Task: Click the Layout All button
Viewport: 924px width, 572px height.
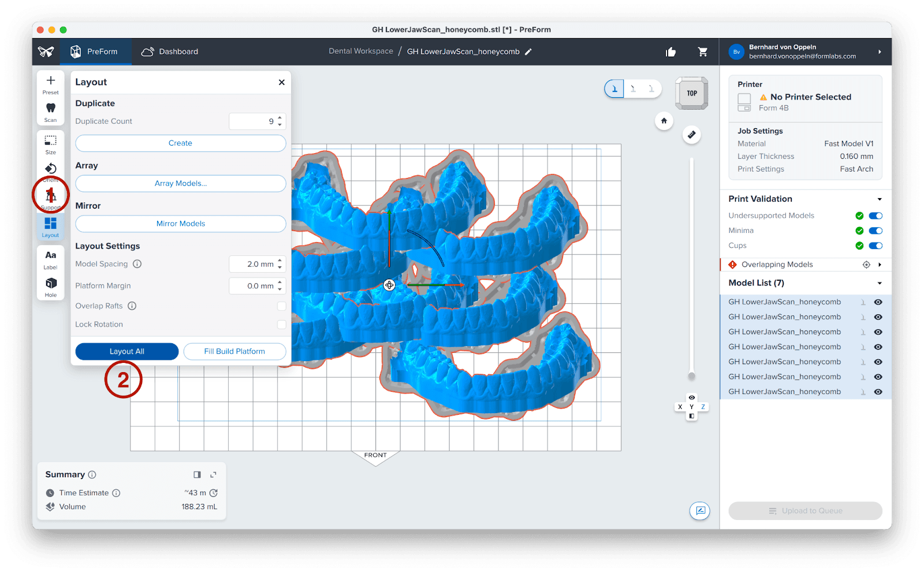Action: pos(127,351)
